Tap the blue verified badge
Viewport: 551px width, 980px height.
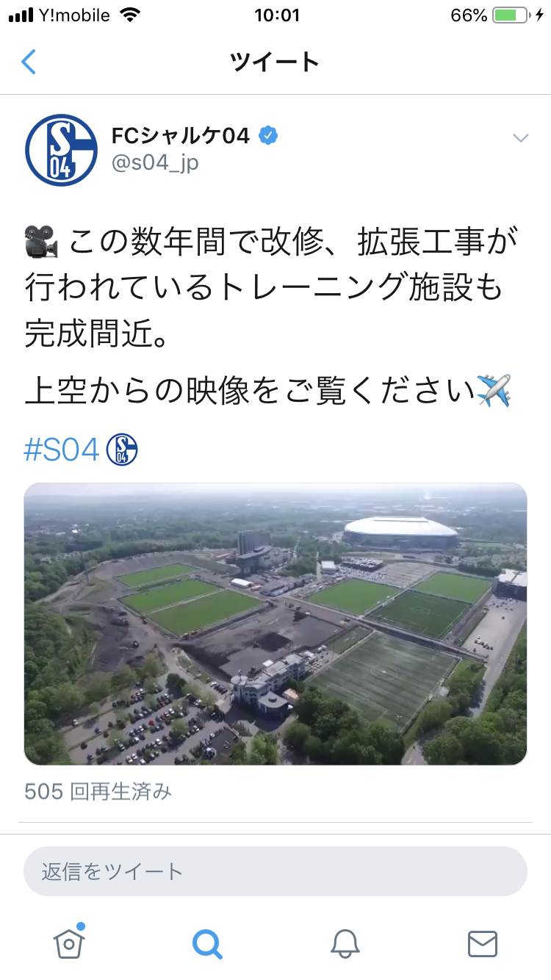[268, 136]
